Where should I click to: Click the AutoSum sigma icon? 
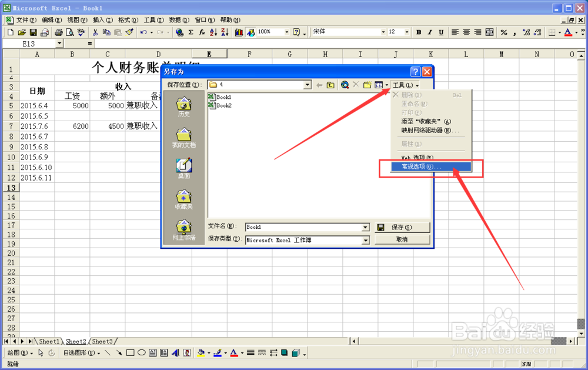click(x=191, y=32)
